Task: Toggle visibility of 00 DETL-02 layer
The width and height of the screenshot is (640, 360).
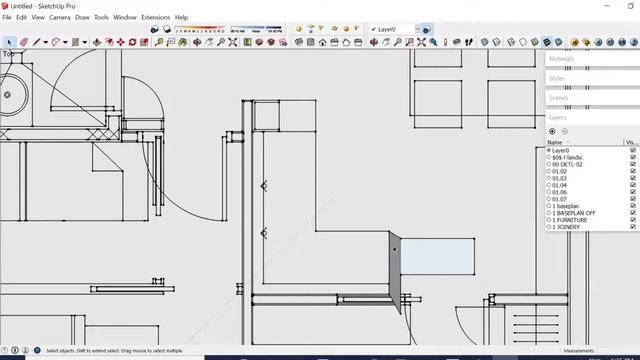Action: click(x=633, y=164)
